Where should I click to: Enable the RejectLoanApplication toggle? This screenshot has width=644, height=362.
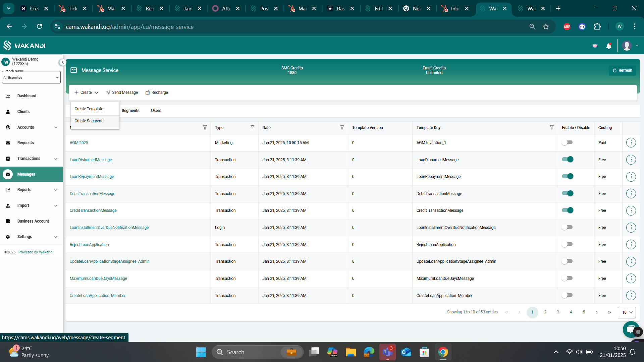coord(567,244)
